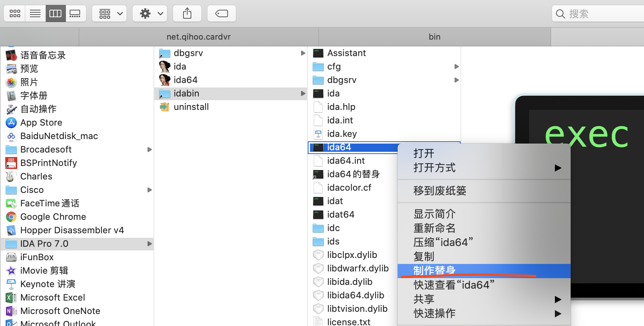
Task: Expand the dbgsrv alias in middle column
Action: point(303,53)
